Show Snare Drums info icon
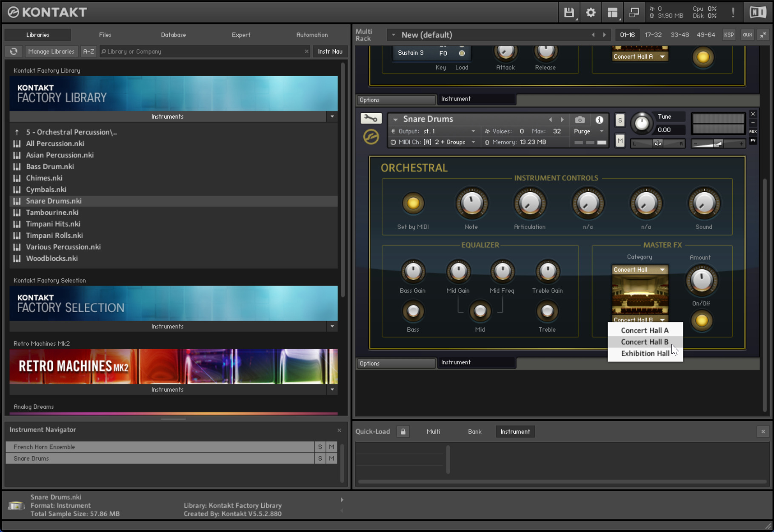The width and height of the screenshot is (774, 532). (599, 120)
